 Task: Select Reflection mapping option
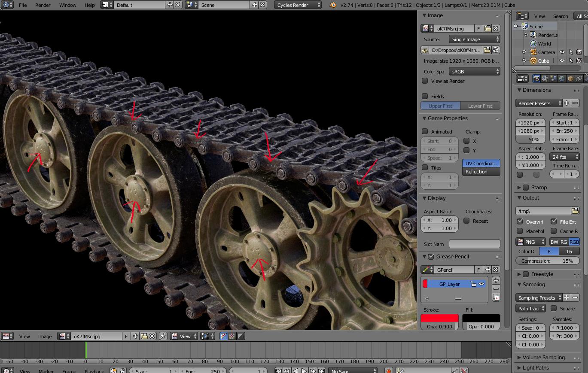click(481, 172)
